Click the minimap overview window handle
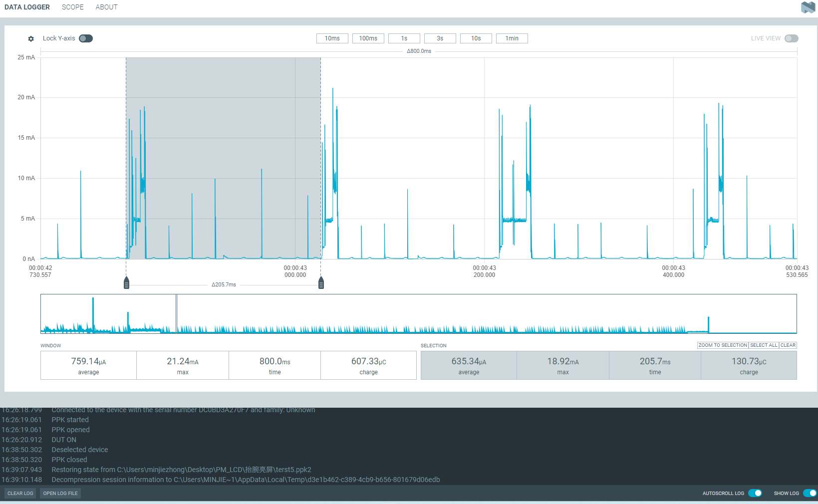818x504 pixels. [x=176, y=313]
